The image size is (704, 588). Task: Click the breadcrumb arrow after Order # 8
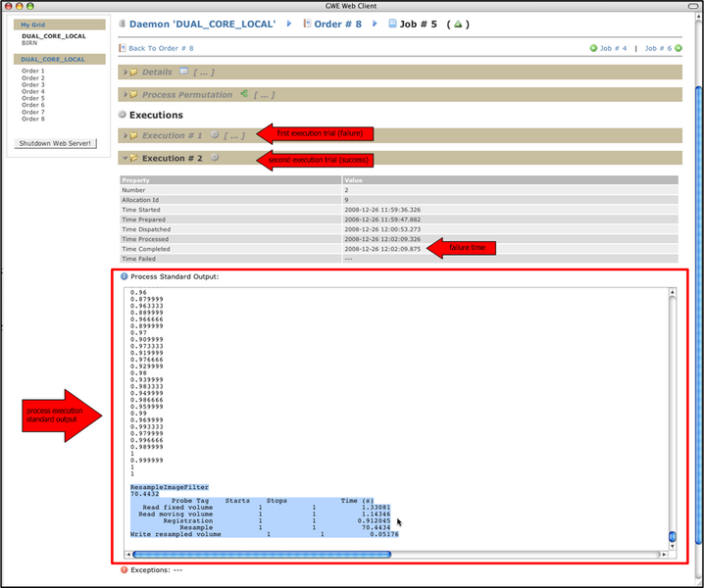(x=375, y=24)
